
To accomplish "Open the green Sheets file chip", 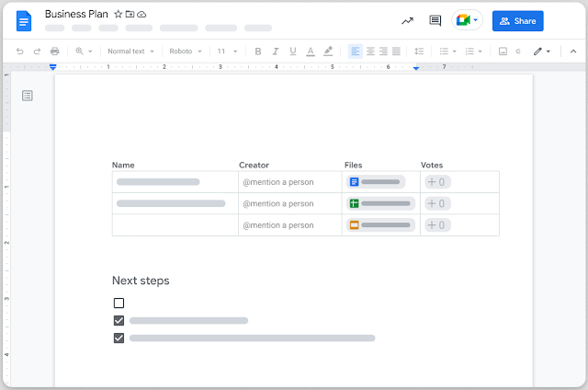I will click(x=380, y=203).
